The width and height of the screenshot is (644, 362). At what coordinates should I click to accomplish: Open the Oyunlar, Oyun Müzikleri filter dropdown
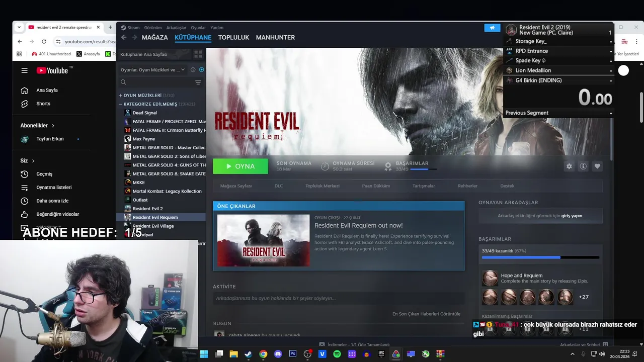pos(153,70)
